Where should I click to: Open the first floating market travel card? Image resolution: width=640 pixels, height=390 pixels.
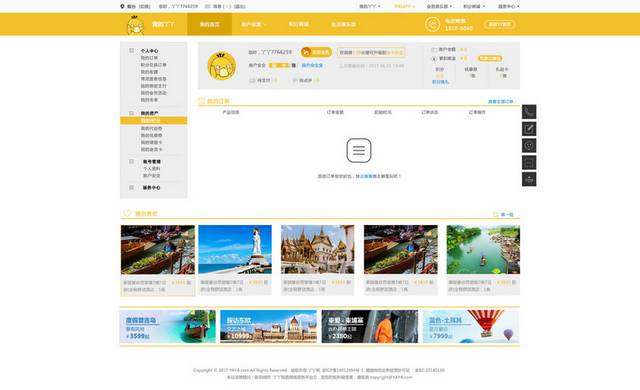[158, 260]
